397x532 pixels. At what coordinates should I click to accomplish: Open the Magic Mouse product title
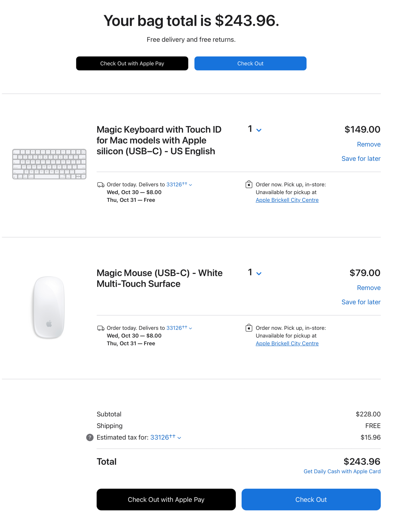click(159, 278)
